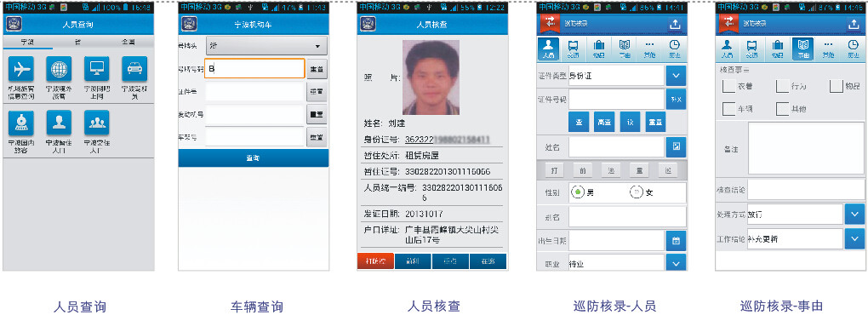This screenshot has height=315, width=868.
Task: Select briefcase 物品 icon in 巡防核录-人员 toolbar
Action: (x=599, y=49)
